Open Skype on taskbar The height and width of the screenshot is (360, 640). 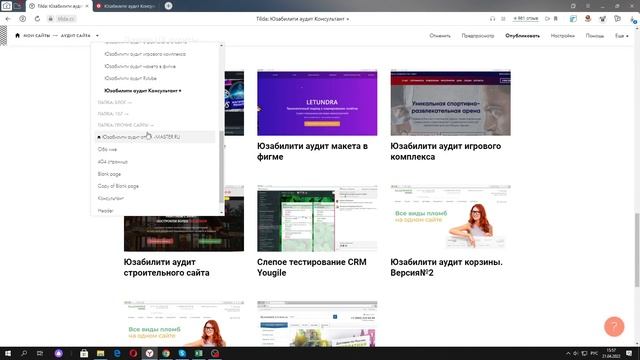click(x=182, y=353)
